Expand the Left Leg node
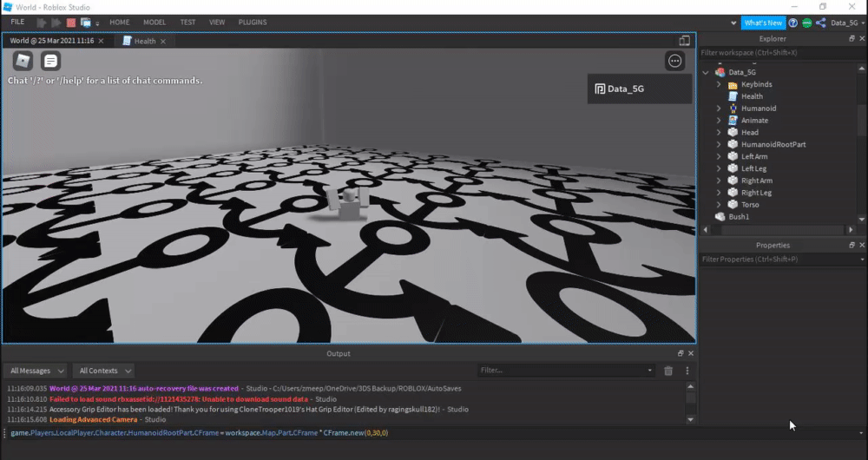The width and height of the screenshot is (868, 460). click(x=719, y=169)
